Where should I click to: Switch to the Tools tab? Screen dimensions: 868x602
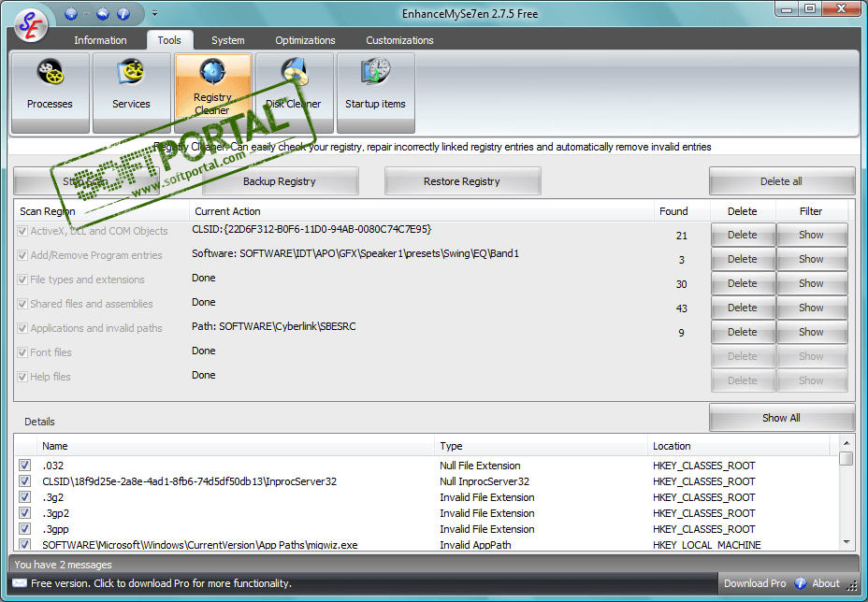[x=169, y=40]
